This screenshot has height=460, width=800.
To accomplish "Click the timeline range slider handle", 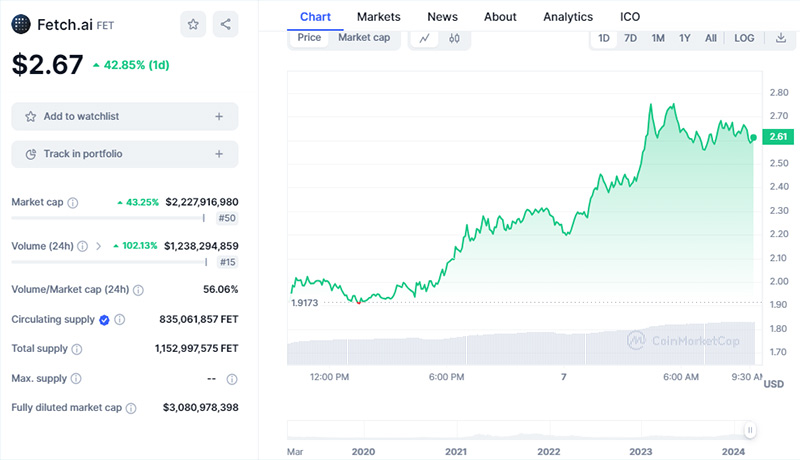I will pyautogui.click(x=749, y=429).
